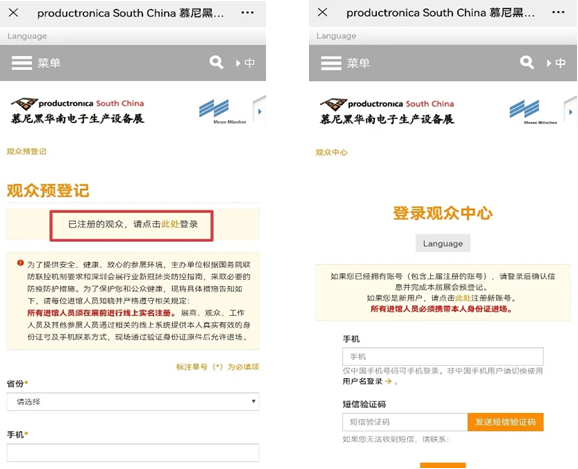This screenshot has height=469, width=578.
Task: Switch language via 中 toggle on right screen
Action: 556,63
